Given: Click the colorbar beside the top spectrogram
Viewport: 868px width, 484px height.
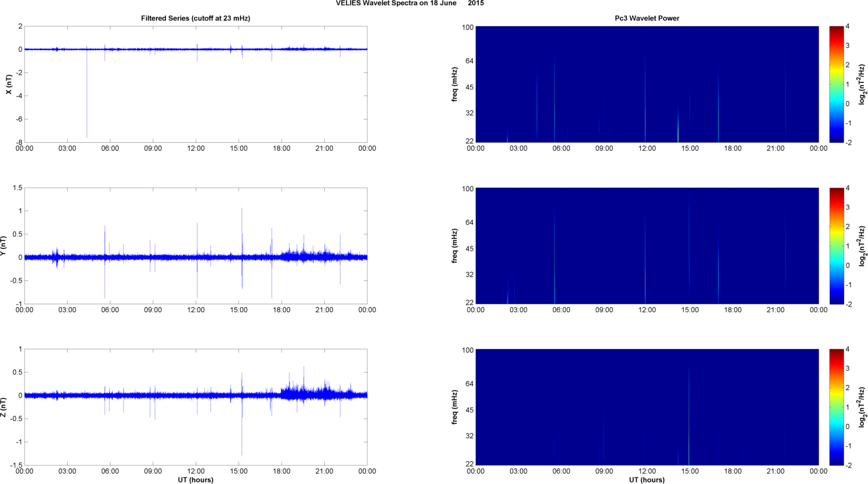Looking at the screenshot, I should click(836, 84).
